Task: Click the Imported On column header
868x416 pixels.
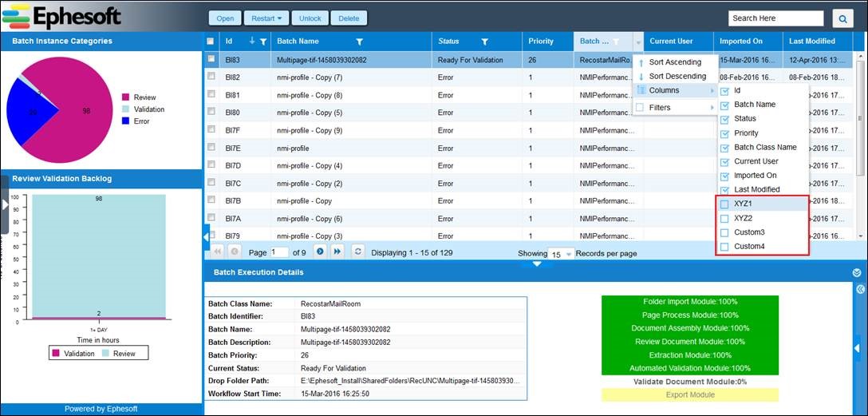Action: point(748,41)
